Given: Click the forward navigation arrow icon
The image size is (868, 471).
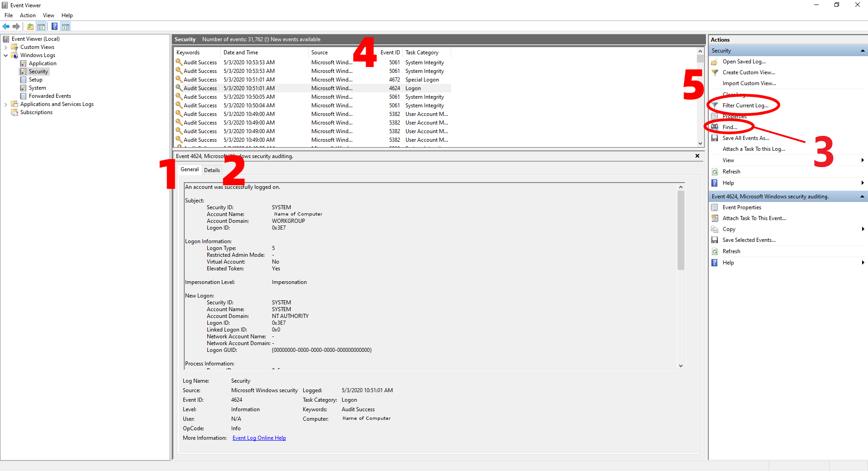Looking at the screenshot, I should coord(17,26).
